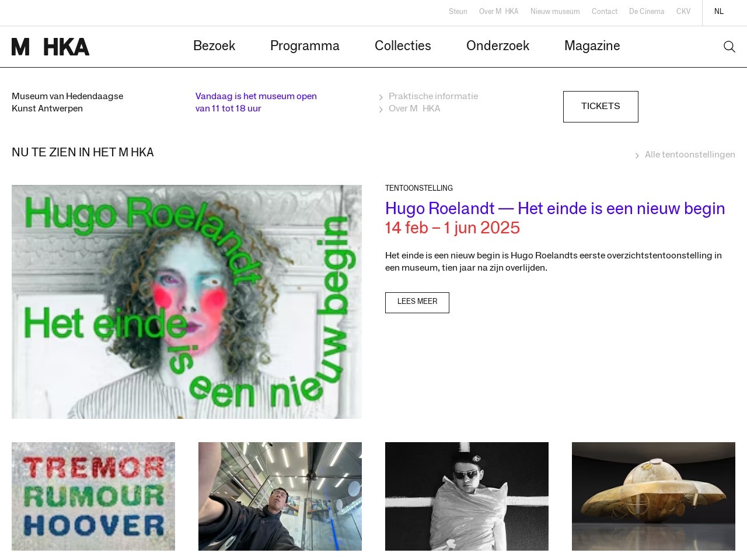Open the search magnifier icon
747x560 pixels.
tap(729, 47)
